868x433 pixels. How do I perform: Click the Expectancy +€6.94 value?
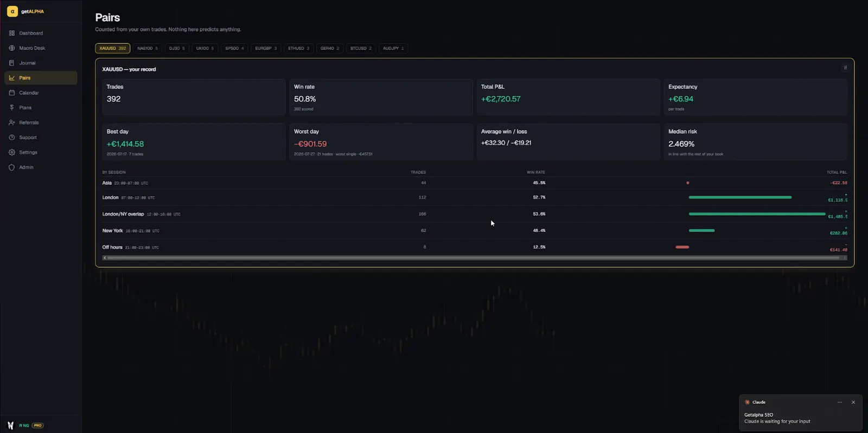click(x=681, y=99)
